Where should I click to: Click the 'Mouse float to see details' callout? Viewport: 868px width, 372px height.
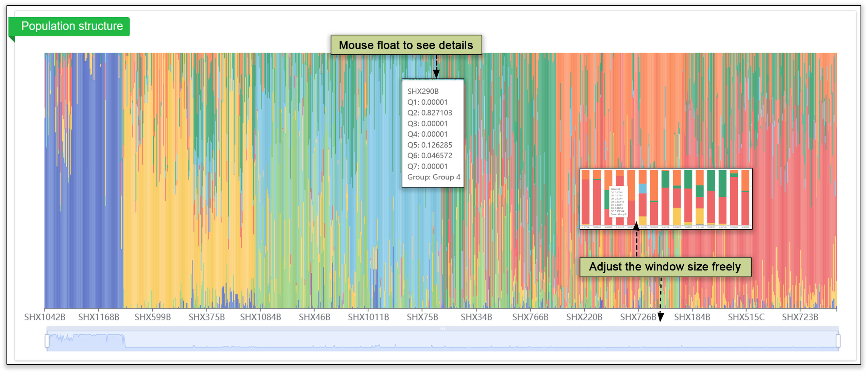[406, 45]
